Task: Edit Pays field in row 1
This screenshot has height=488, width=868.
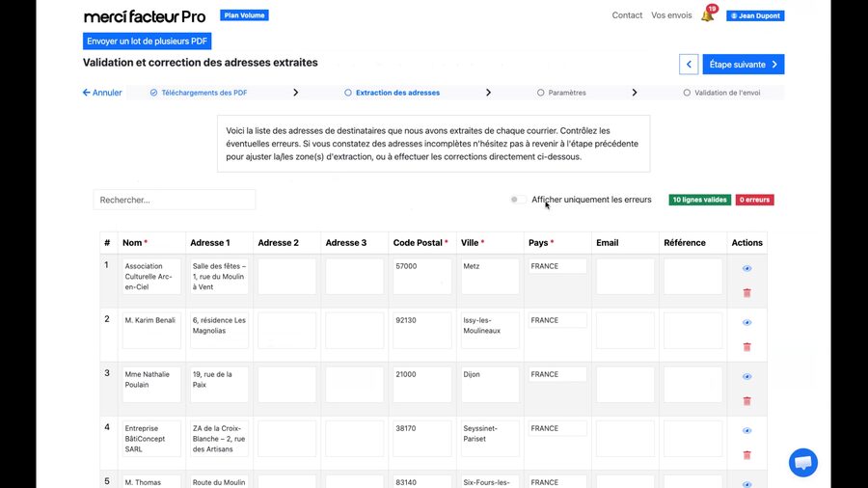Action: 557,266
